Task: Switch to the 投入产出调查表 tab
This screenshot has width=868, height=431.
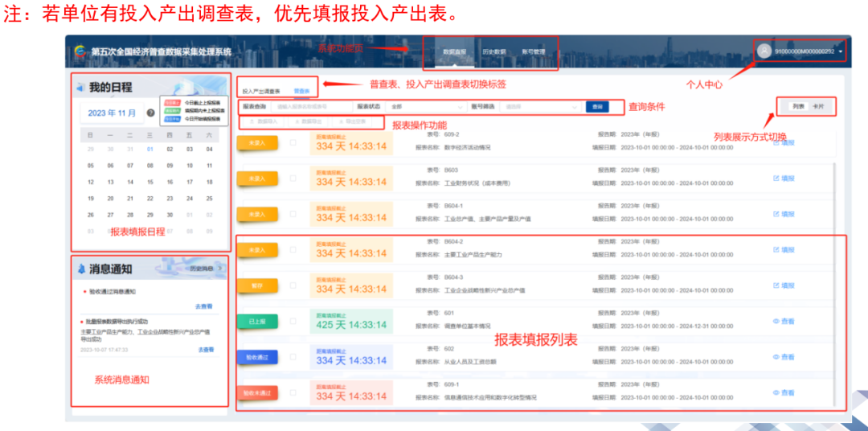Action: [x=261, y=91]
